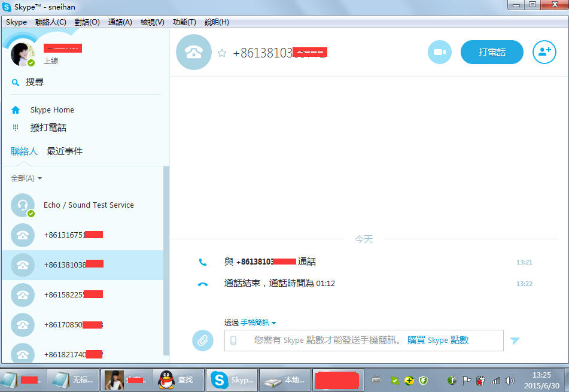The height and width of the screenshot is (392, 569).
Task: Click the network signal tray icon
Action: (495, 381)
